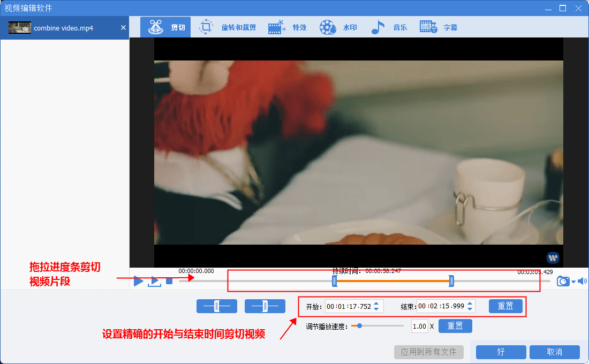Image resolution: width=589 pixels, height=364 pixels.
Task: Open the 剪切 (cut) tab
Action: [x=165, y=27]
